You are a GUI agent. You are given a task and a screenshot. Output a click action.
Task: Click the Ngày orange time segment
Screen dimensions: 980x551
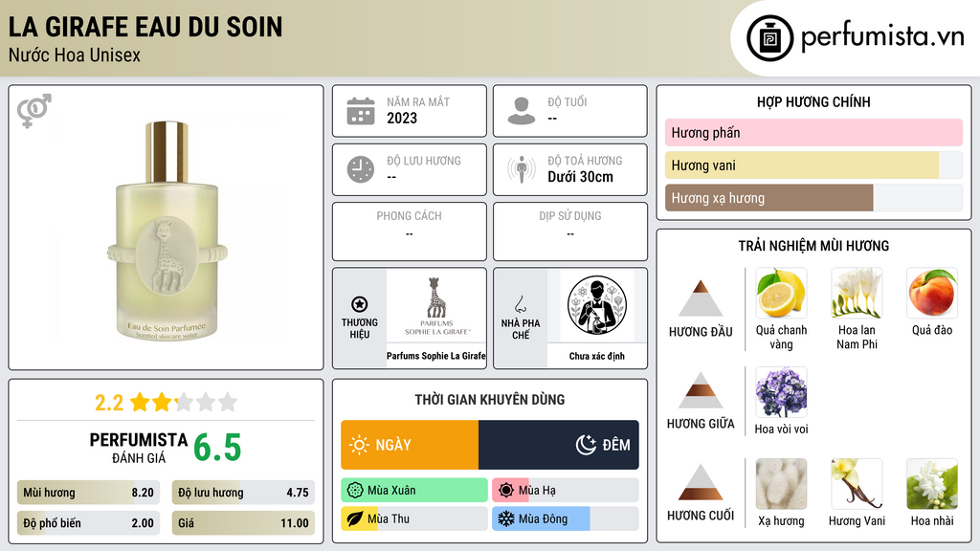tap(410, 445)
